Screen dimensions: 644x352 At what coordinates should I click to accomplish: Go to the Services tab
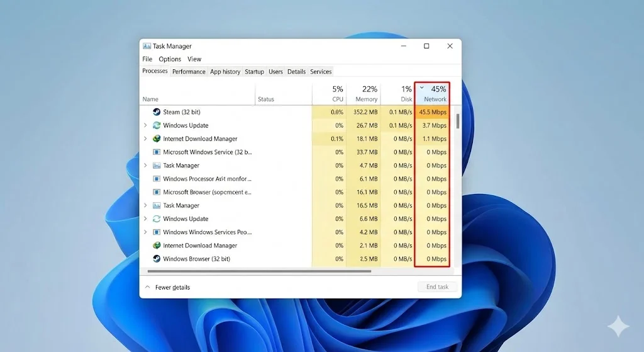click(321, 72)
